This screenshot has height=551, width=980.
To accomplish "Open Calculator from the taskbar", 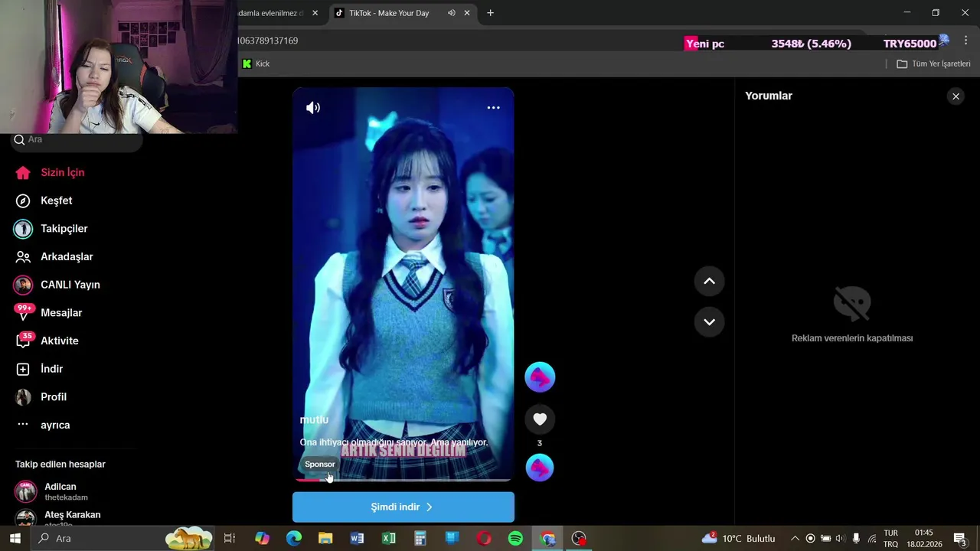I will [x=420, y=539].
